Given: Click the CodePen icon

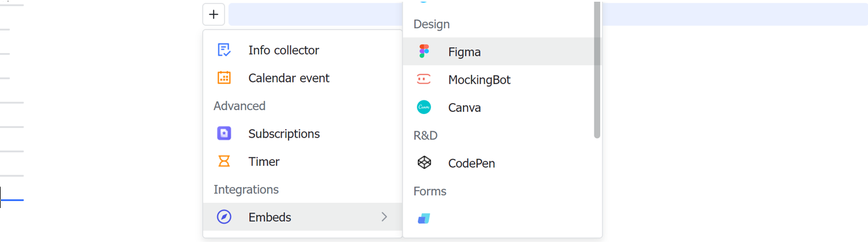Looking at the screenshot, I should coord(424,163).
